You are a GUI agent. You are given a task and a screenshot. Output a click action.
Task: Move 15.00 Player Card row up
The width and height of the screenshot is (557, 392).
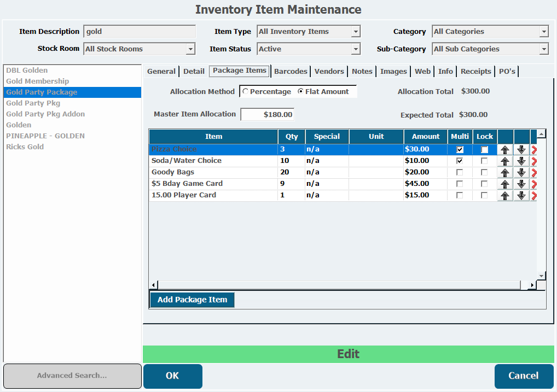[x=505, y=196]
